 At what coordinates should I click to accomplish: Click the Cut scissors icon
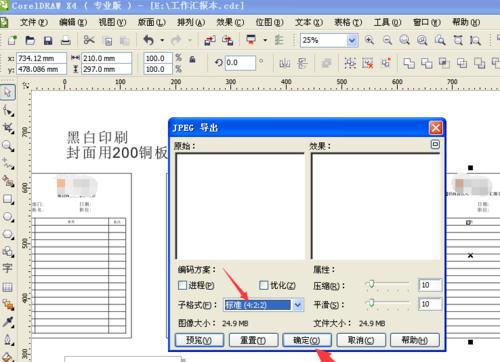tap(89, 40)
